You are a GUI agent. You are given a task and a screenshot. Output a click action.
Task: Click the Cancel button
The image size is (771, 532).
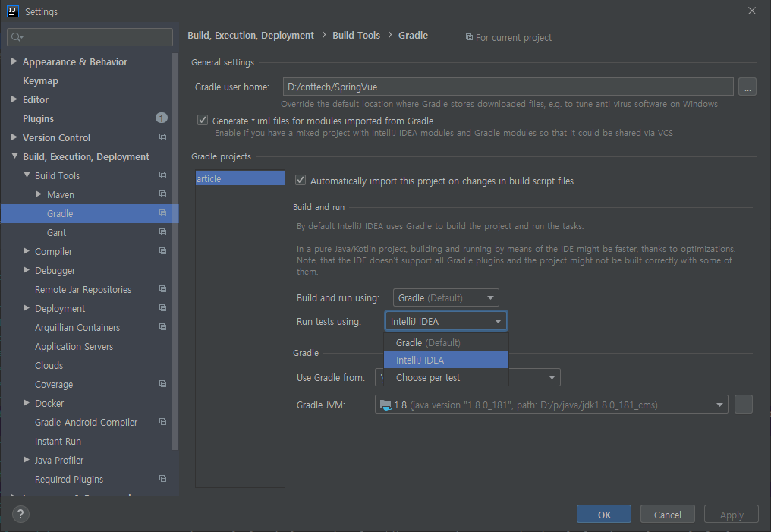[667, 515]
